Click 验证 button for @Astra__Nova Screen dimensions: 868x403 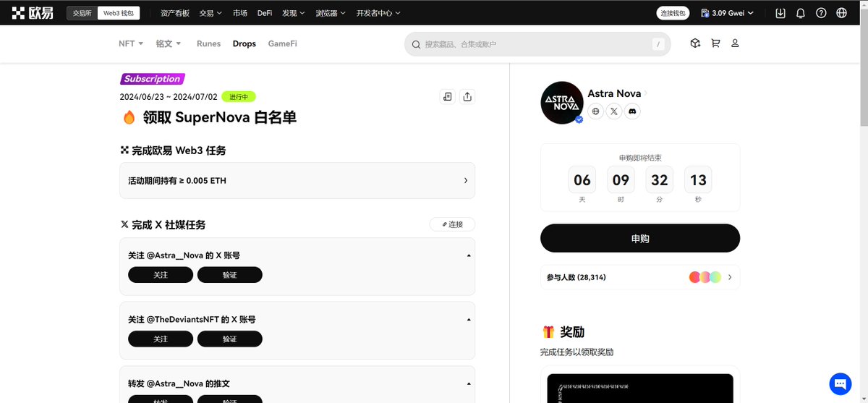click(x=230, y=275)
